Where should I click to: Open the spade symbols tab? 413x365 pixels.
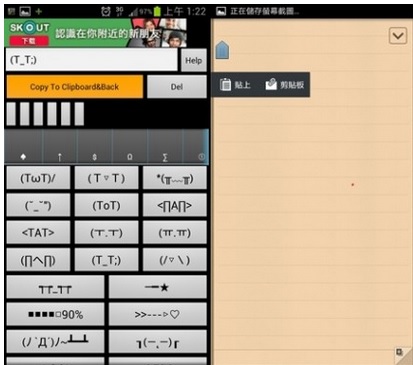(x=23, y=147)
